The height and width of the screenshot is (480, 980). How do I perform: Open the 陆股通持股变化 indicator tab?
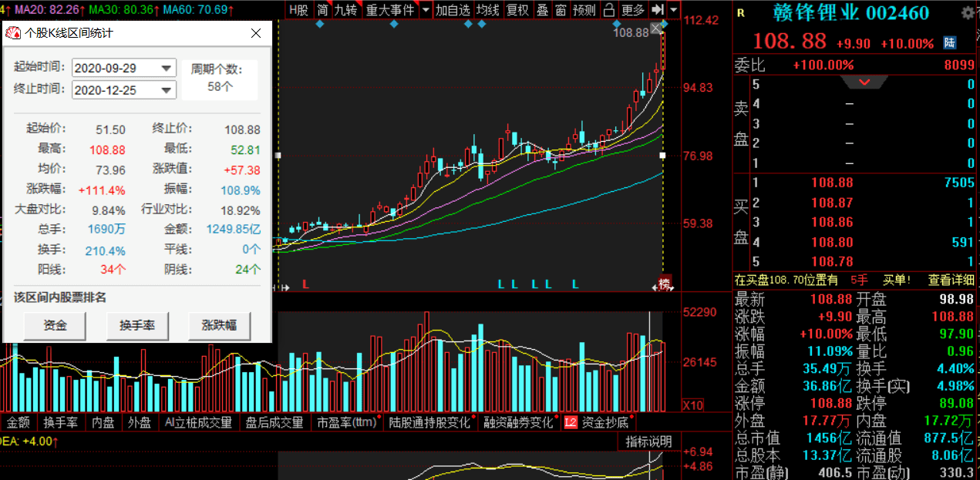pos(430,422)
